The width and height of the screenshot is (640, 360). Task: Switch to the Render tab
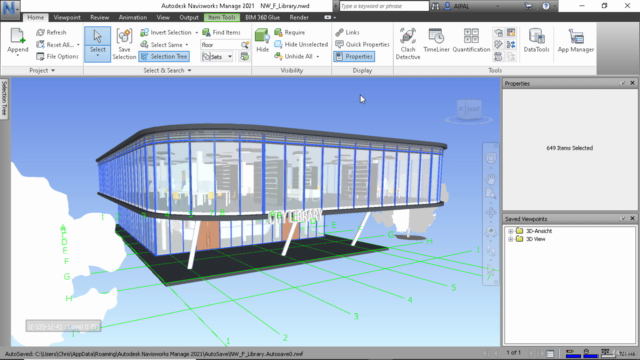299,18
